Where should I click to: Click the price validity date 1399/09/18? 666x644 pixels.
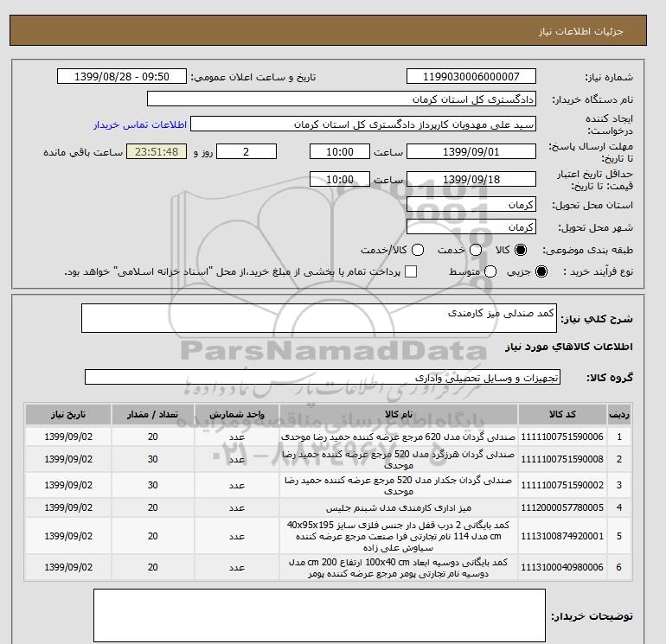(x=471, y=179)
